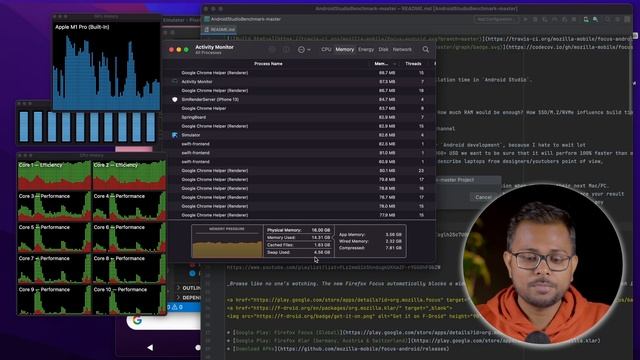Open the Add Configuration dropdown in Android Studio
The width and height of the screenshot is (640, 360).
coord(496,19)
